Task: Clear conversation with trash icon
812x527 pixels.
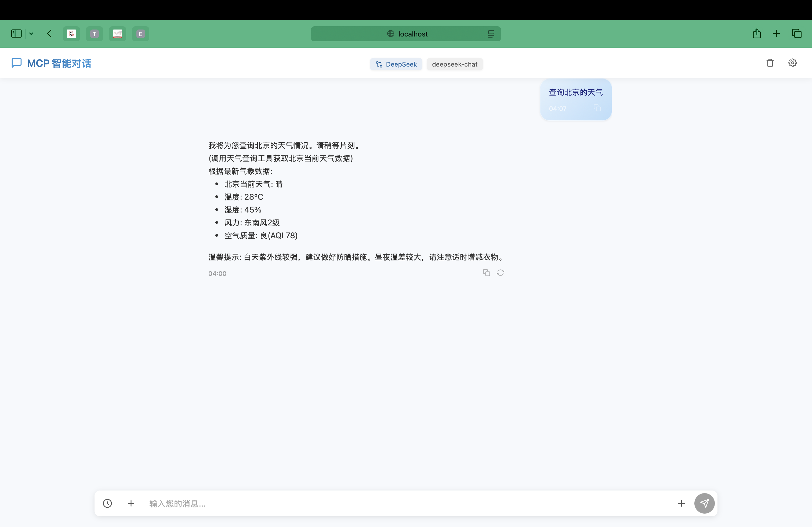Action: point(770,63)
